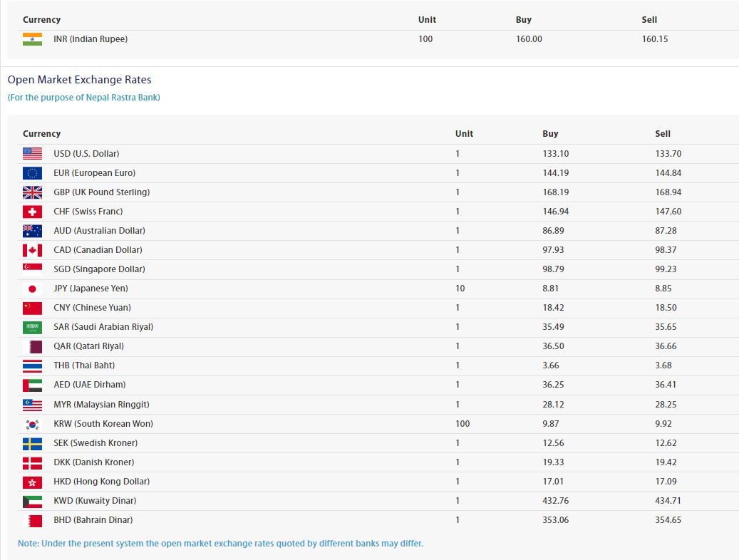
Task: Select the Kuwait flag icon
Action: pyautogui.click(x=32, y=501)
